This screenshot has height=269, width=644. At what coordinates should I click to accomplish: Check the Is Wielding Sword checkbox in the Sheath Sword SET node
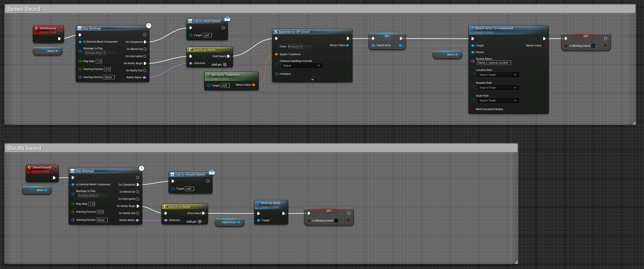coord(336,220)
